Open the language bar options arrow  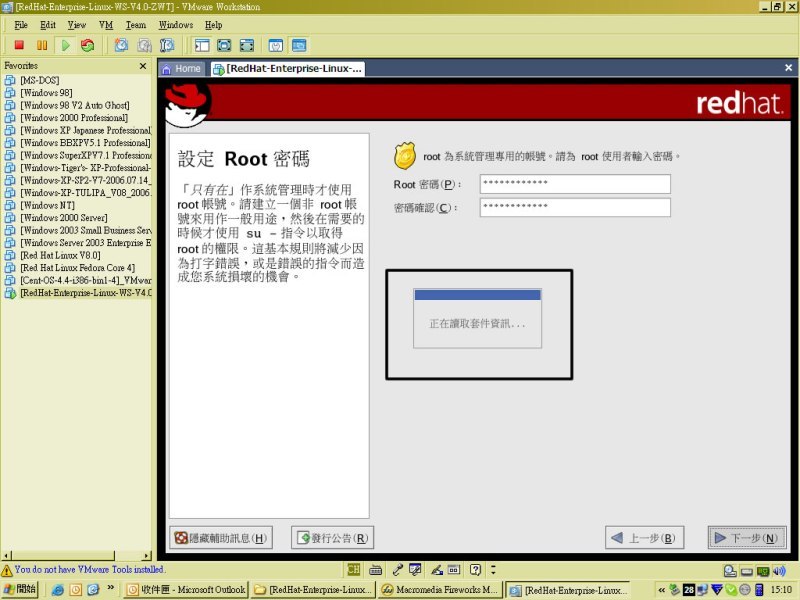click(493, 569)
